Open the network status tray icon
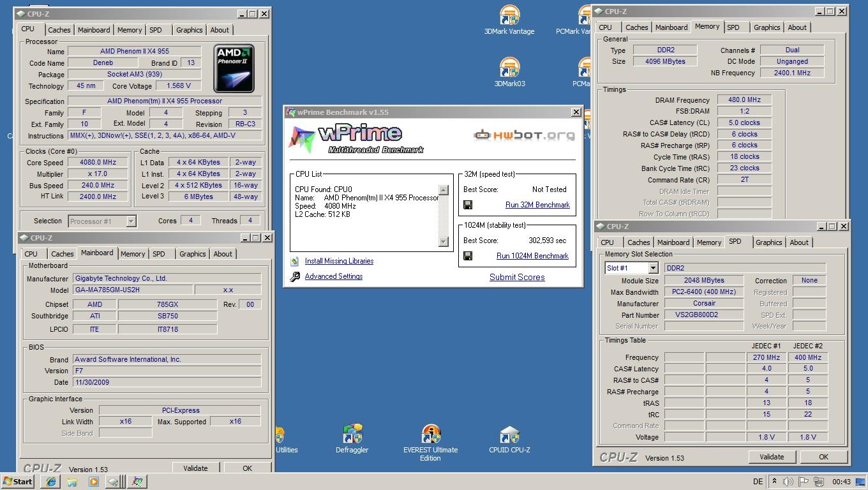This screenshot has width=868, height=490. pyautogui.click(x=818, y=482)
